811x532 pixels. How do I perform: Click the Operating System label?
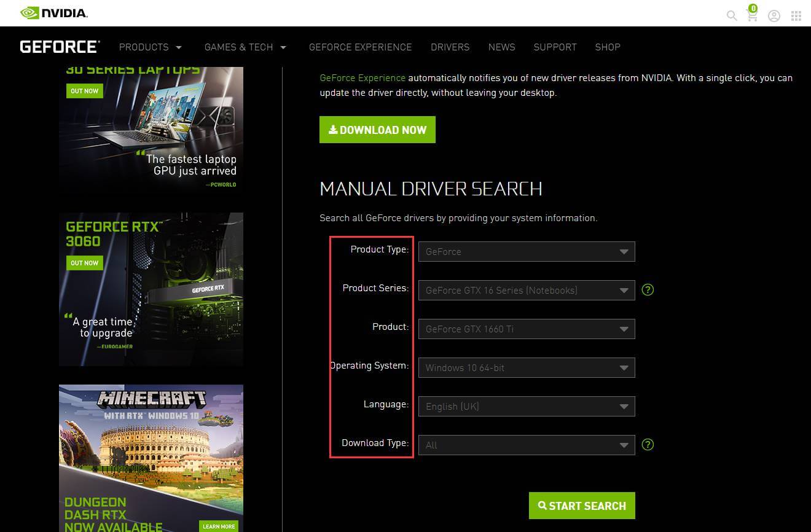369,366
